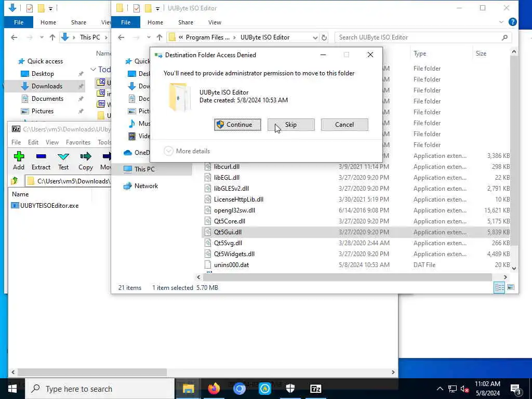Open View tab in UUByte ISO Editor window
This screenshot has width=532, height=399.
(215, 22)
